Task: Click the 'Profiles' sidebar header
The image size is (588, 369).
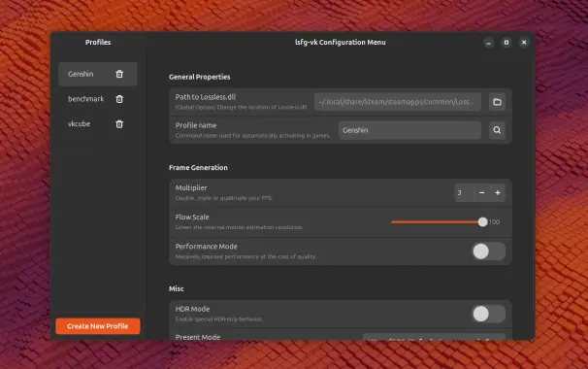Action: [98, 43]
